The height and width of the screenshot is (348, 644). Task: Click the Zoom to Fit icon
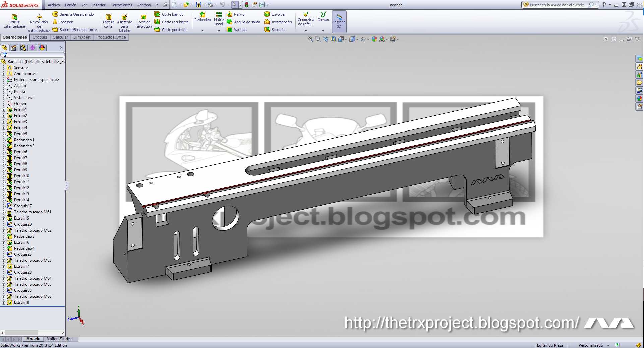point(310,39)
